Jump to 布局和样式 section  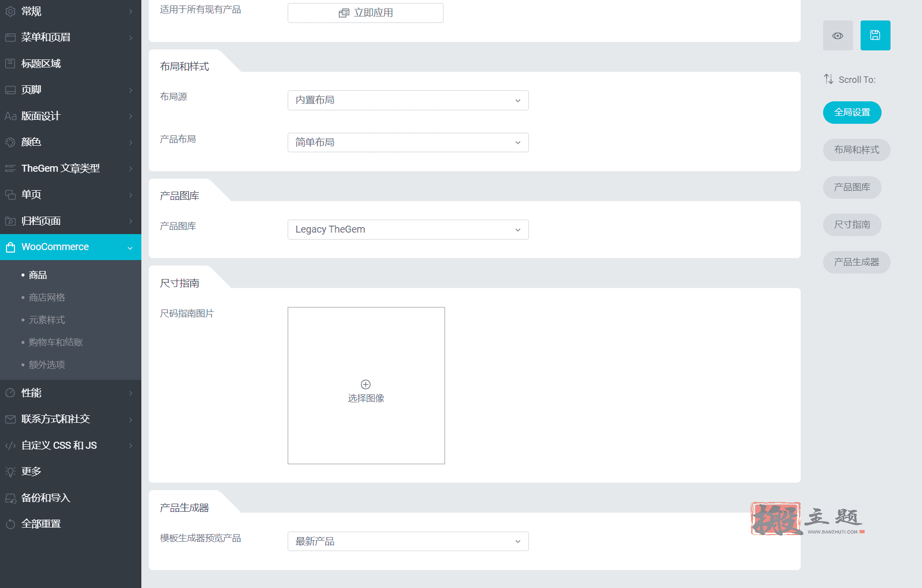pyautogui.click(x=857, y=150)
